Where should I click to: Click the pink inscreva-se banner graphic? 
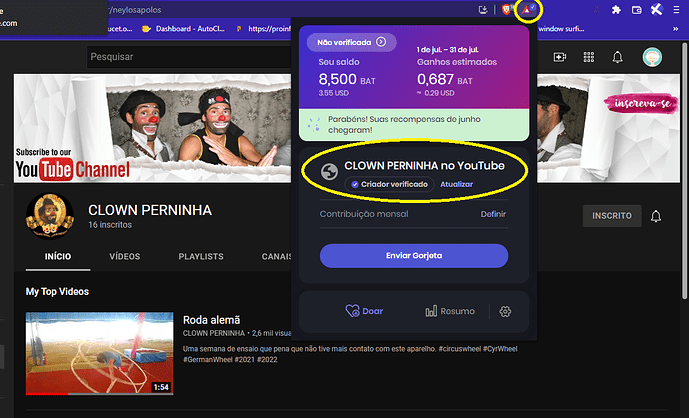pos(642,104)
